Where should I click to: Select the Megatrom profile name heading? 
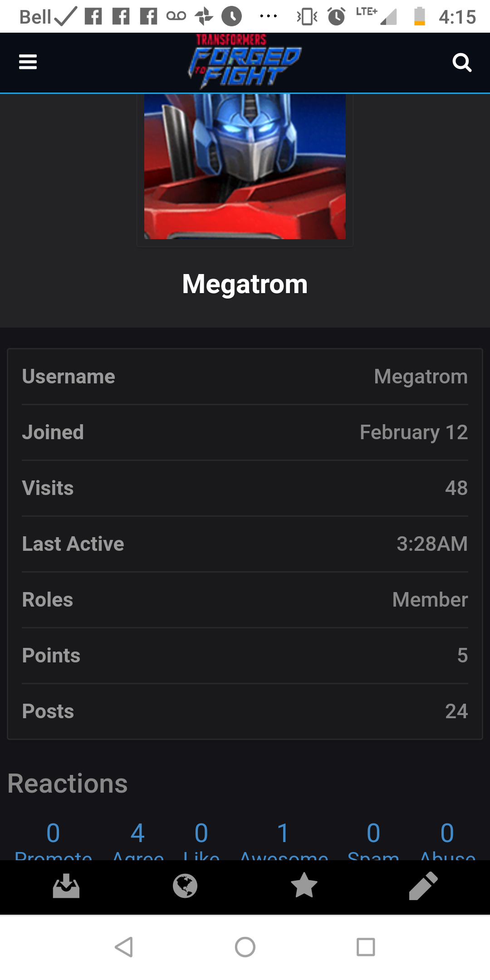coord(245,284)
